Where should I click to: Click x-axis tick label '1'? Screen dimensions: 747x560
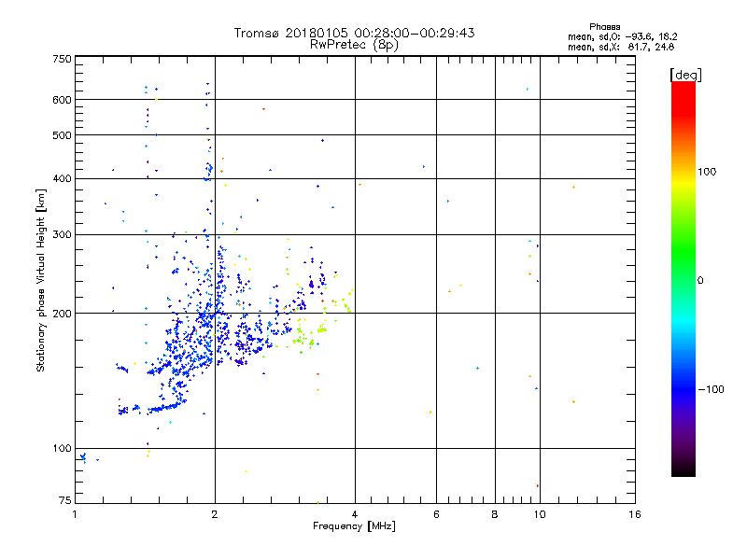[75, 514]
